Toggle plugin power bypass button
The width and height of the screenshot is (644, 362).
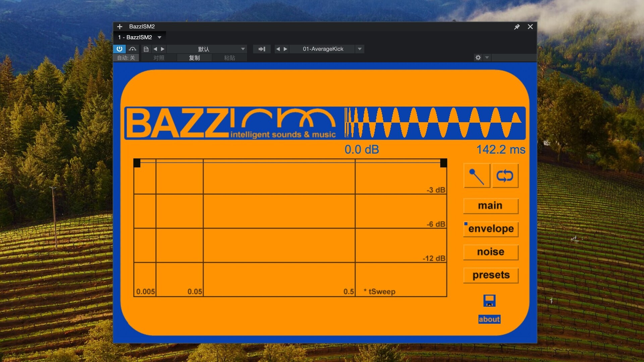click(x=119, y=49)
